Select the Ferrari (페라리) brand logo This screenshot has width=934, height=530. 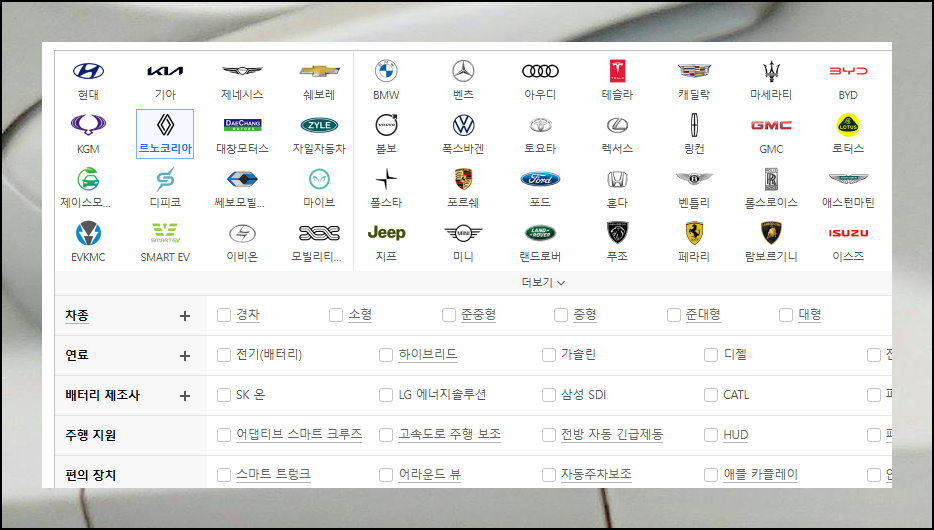coord(694,232)
